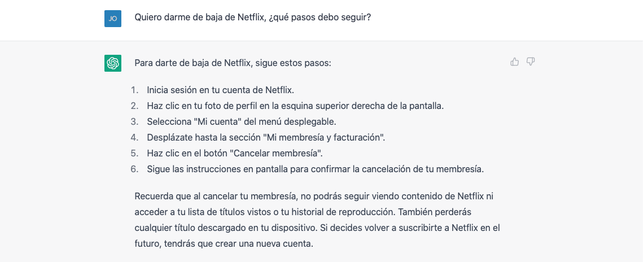644x262 pixels.
Task: Click the thumbs up feedback icon
Action: [x=514, y=62]
